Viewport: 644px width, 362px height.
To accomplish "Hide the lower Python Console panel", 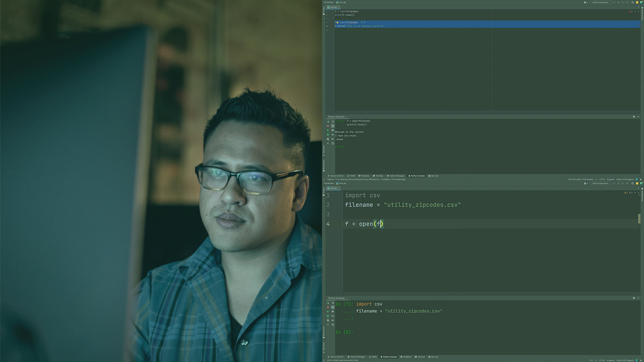I will [639, 298].
